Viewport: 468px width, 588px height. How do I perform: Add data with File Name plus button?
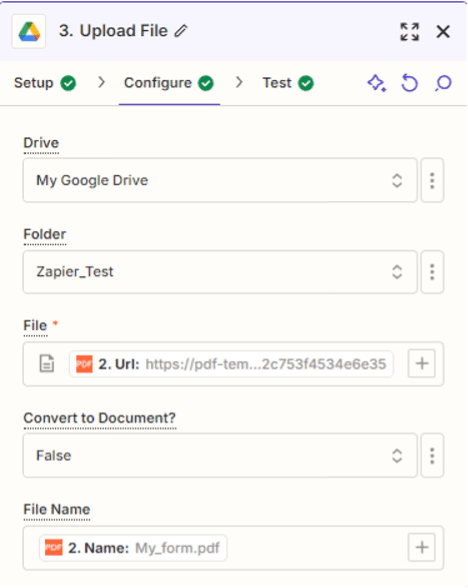pos(422,548)
